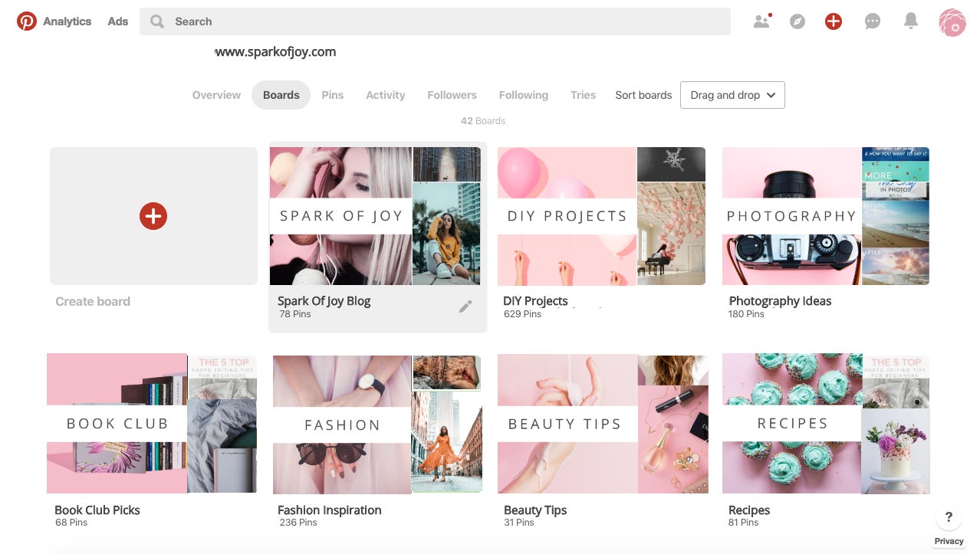Image resolution: width=980 pixels, height=554 pixels.
Task: Open the DIY Projects board
Action: pyautogui.click(x=601, y=216)
